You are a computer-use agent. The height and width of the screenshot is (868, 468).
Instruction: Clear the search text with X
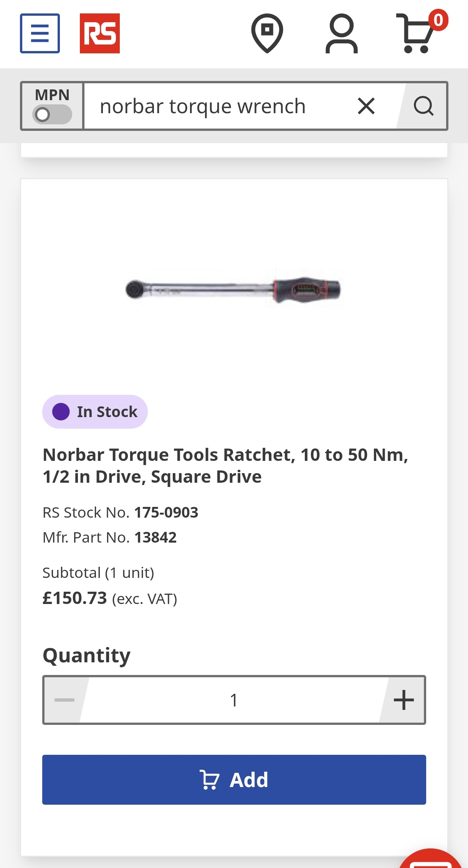click(x=366, y=106)
